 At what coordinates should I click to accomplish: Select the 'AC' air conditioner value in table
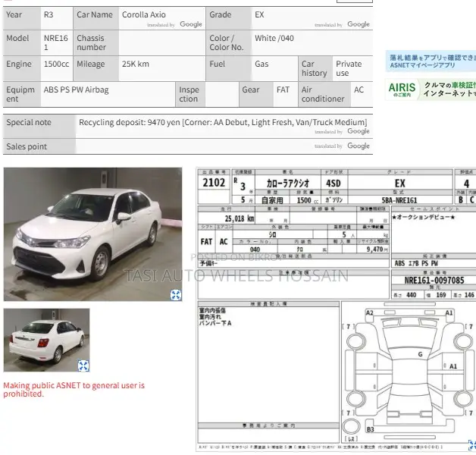[x=359, y=89]
